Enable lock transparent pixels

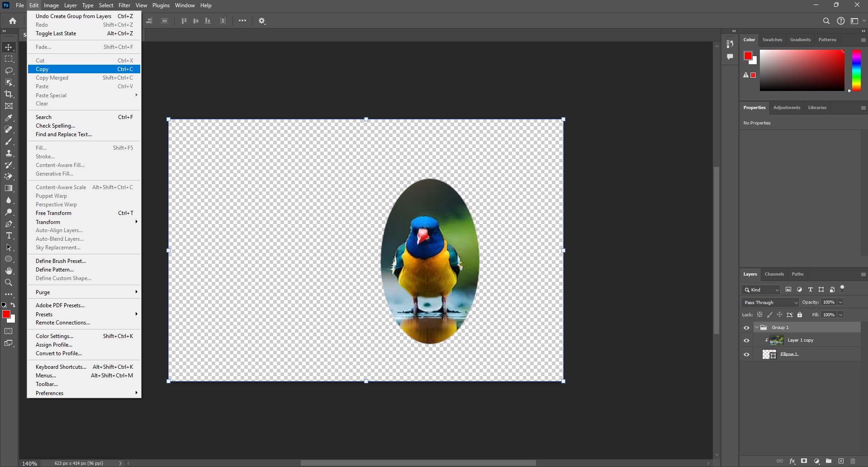[x=760, y=315]
